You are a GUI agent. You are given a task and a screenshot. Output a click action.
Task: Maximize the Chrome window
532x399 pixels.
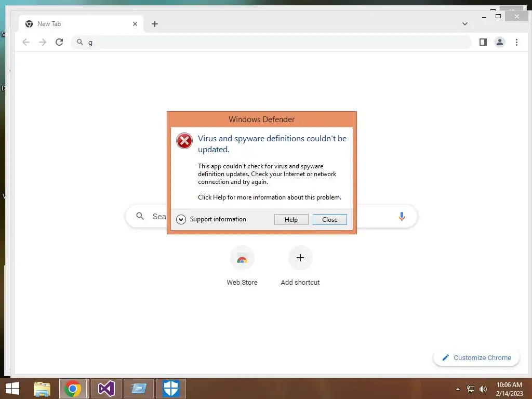[498, 16]
